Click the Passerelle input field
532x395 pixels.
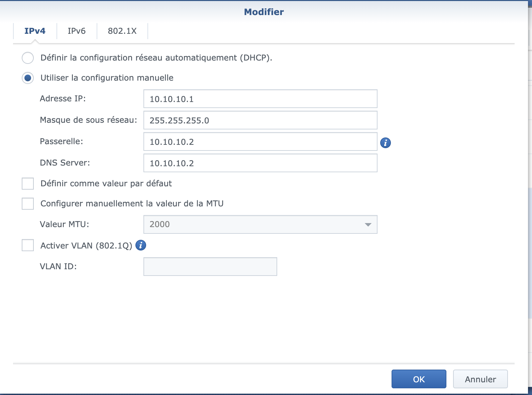coord(260,141)
